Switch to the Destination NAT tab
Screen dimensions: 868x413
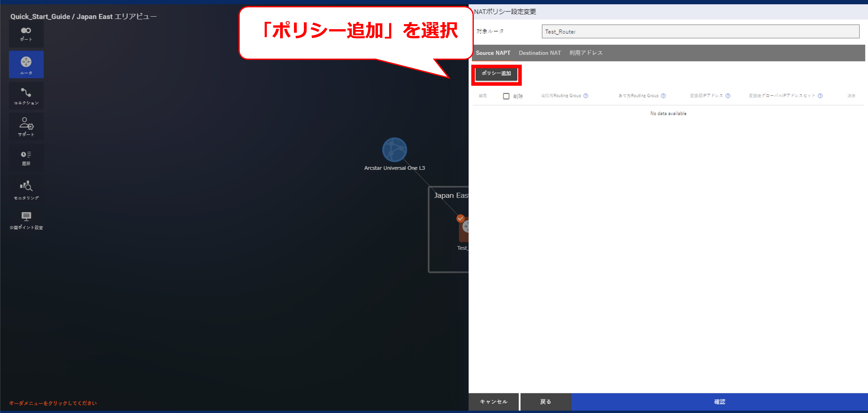(540, 53)
